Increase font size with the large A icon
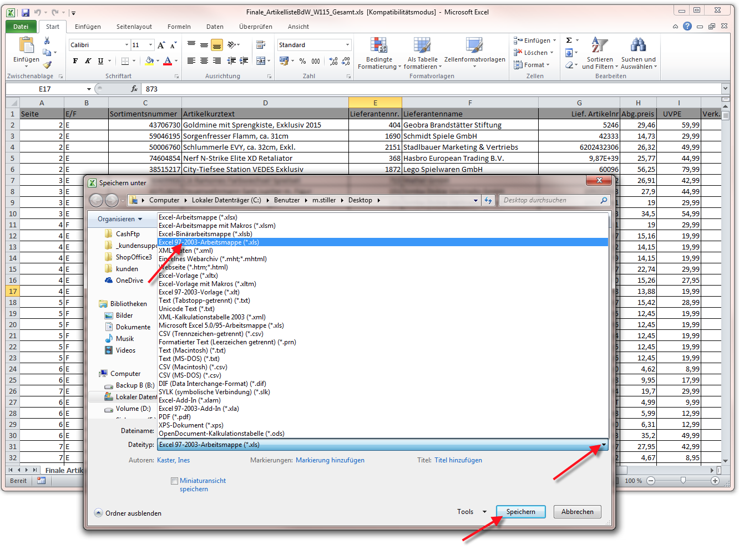The width and height of the screenshot is (739, 560). pos(161,45)
